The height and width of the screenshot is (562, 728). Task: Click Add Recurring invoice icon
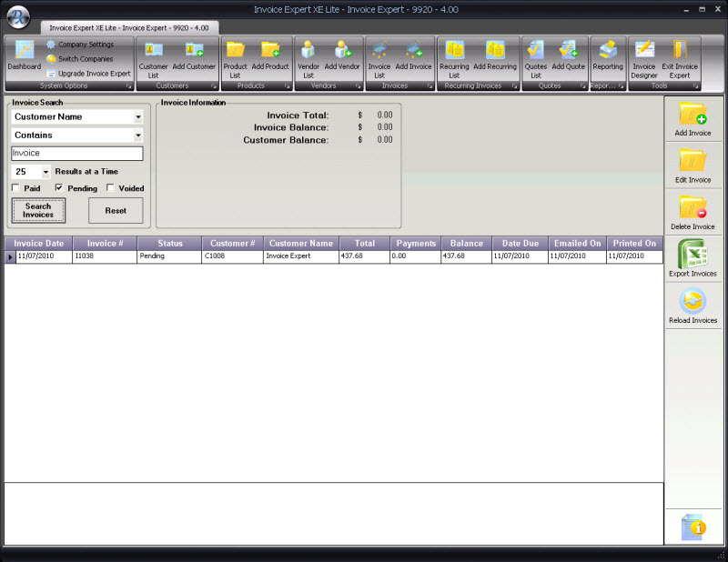click(495, 55)
